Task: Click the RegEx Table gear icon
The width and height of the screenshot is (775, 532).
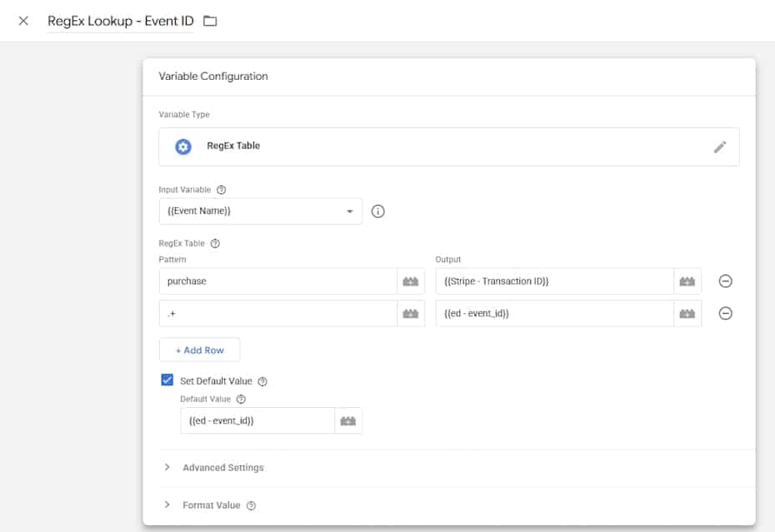Action: (183, 147)
